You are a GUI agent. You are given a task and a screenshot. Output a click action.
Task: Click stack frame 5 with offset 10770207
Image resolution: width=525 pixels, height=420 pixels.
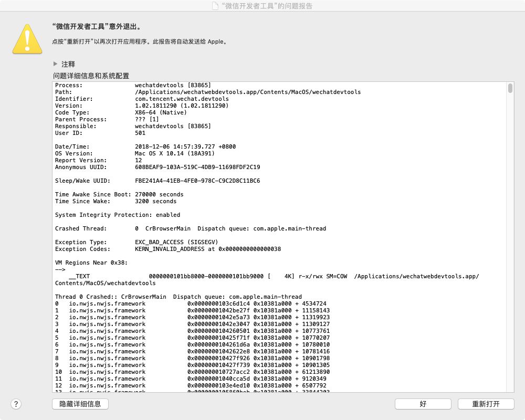[x=192, y=338]
